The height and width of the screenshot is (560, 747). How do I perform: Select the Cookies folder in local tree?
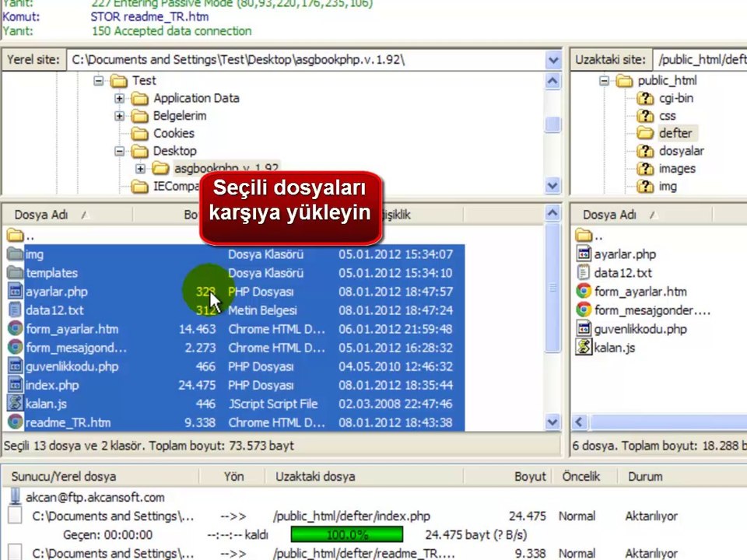(174, 133)
